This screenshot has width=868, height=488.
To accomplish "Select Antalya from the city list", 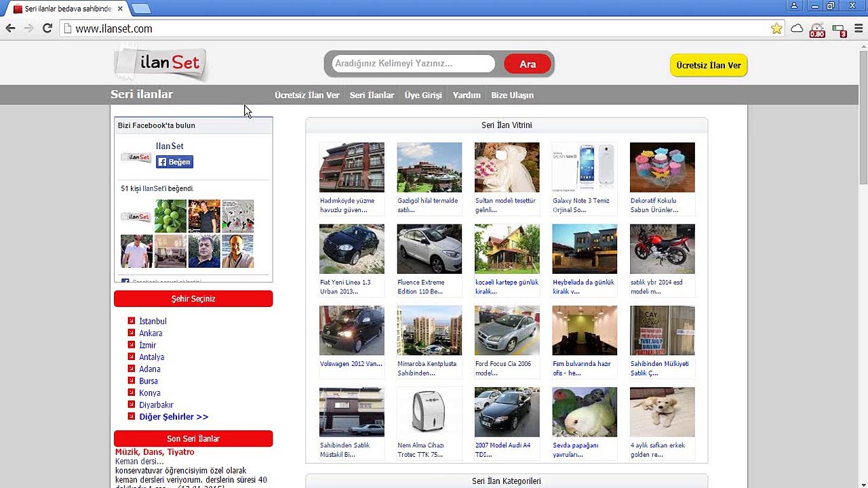I will click(151, 357).
